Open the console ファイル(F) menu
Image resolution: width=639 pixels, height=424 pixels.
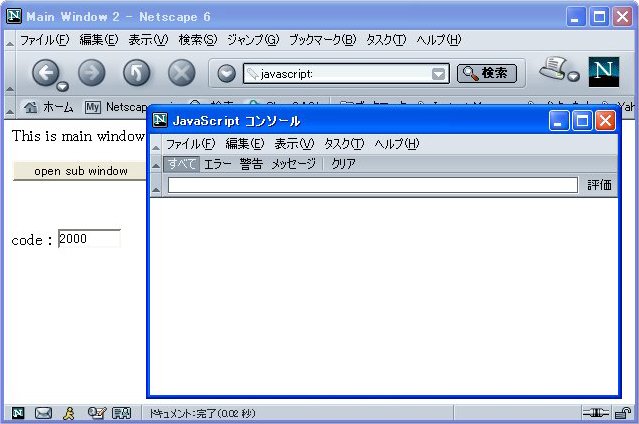pyautogui.click(x=190, y=144)
